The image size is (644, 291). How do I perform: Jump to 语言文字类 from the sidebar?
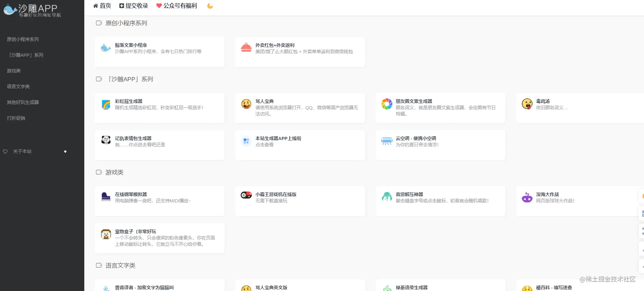click(18, 86)
